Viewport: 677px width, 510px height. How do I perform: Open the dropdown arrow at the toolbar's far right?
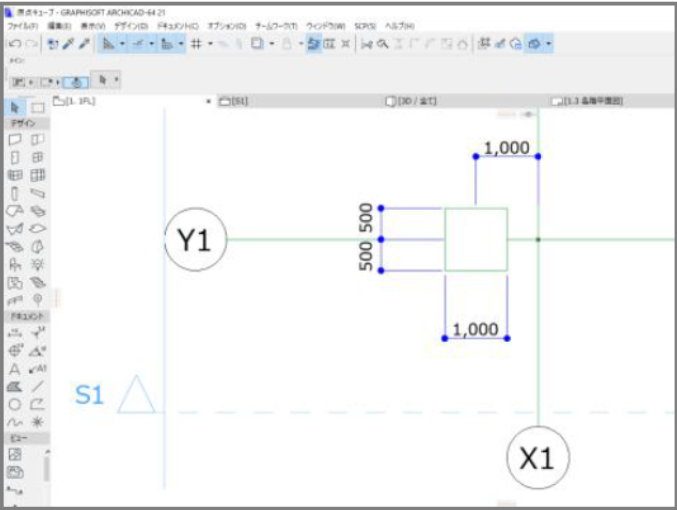[548, 44]
